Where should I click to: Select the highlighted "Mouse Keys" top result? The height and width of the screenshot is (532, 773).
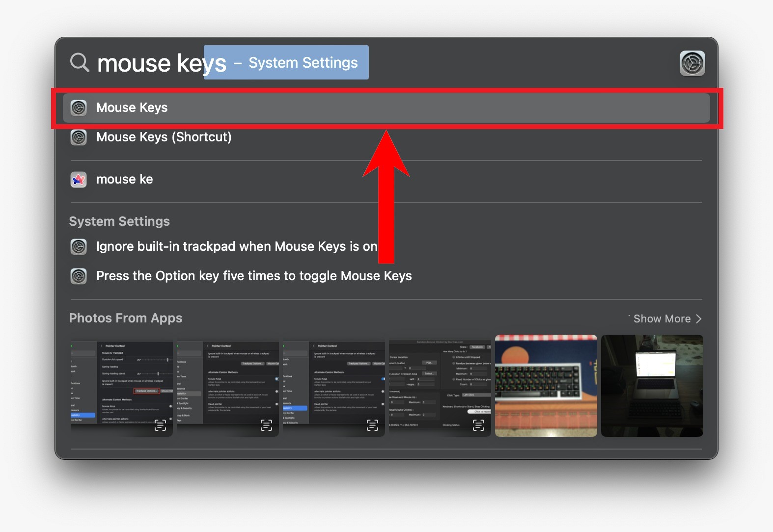pyautogui.click(x=386, y=108)
